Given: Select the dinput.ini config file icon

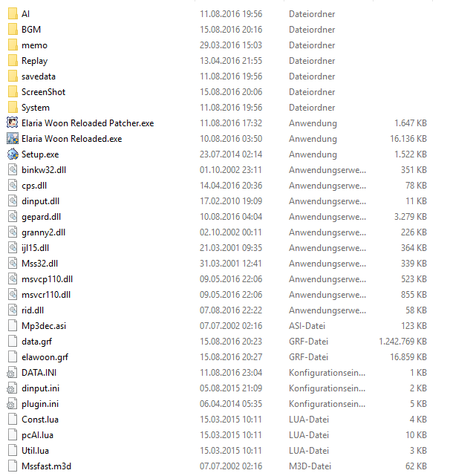Looking at the screenshot, I should tap(12, 388).
